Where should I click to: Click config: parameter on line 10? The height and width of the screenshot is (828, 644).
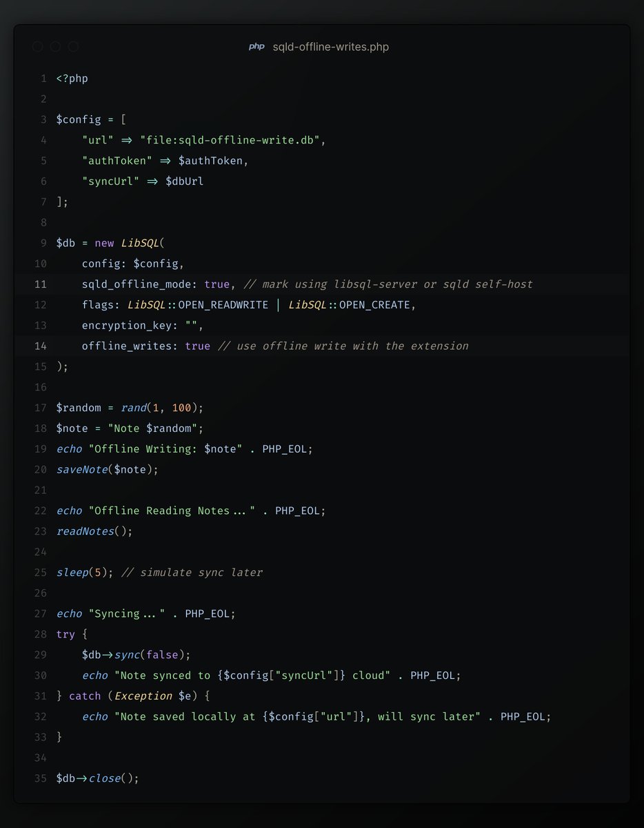pyautogui.click(x=104, y=264)
